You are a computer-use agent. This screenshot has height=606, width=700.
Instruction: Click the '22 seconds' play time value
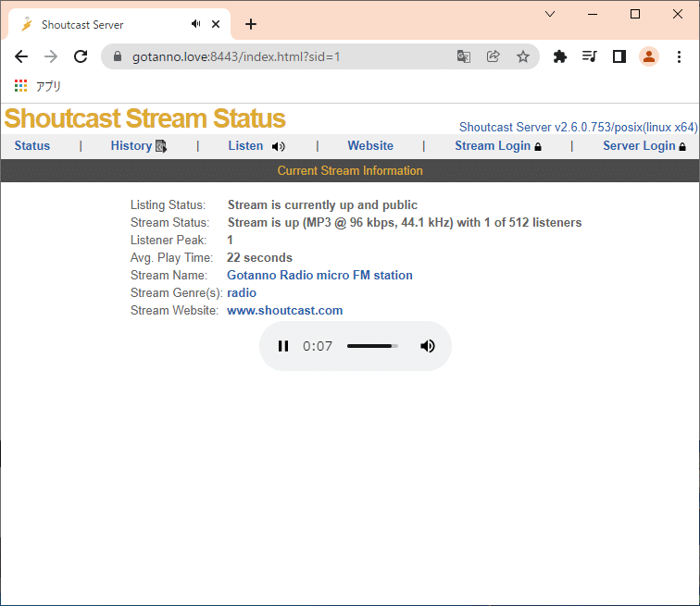pyautogui.click(x=259, y=257)
